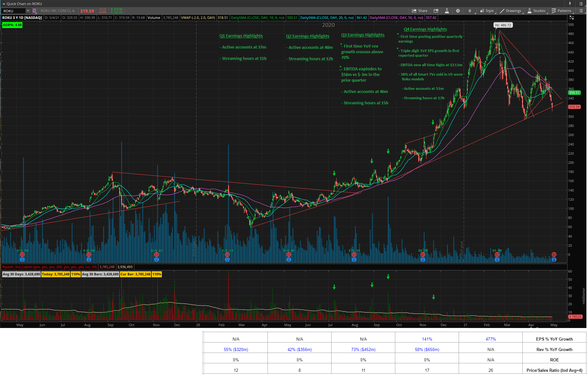Collapse the Quick Chart on ROKU panel

tap(4, 4)
